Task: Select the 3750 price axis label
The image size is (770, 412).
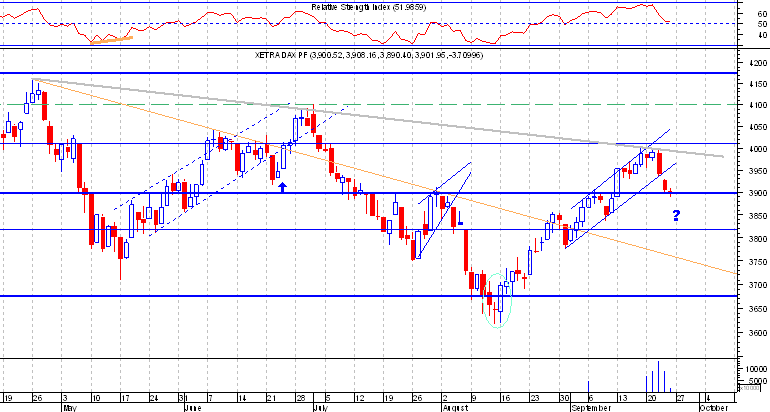Action: (759, 262)
